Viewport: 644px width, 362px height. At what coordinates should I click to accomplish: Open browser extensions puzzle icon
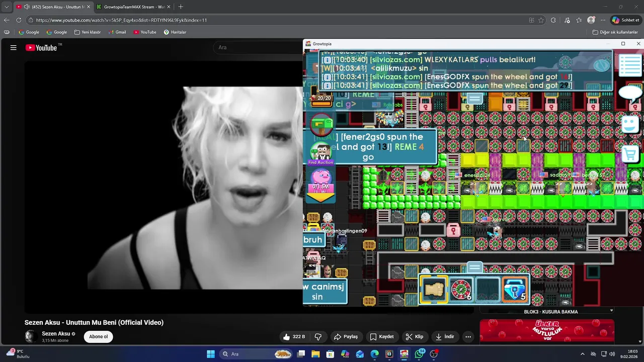coord(553,20)
